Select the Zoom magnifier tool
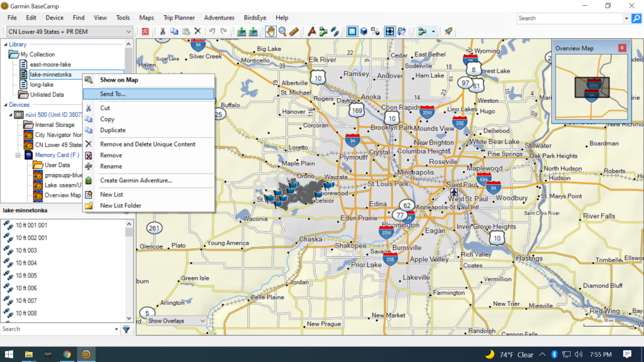The height and width of the screenshot is (362, 644). (282, 31)
